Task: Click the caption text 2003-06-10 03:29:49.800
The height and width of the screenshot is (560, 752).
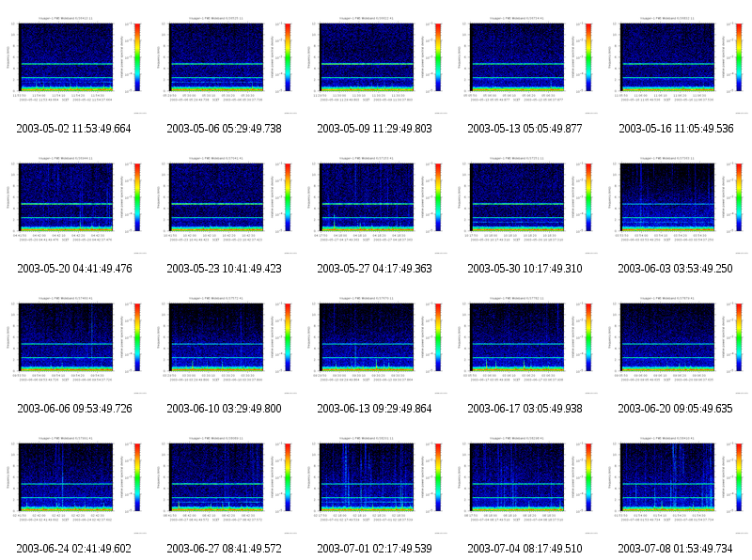Action: (224, 409)
